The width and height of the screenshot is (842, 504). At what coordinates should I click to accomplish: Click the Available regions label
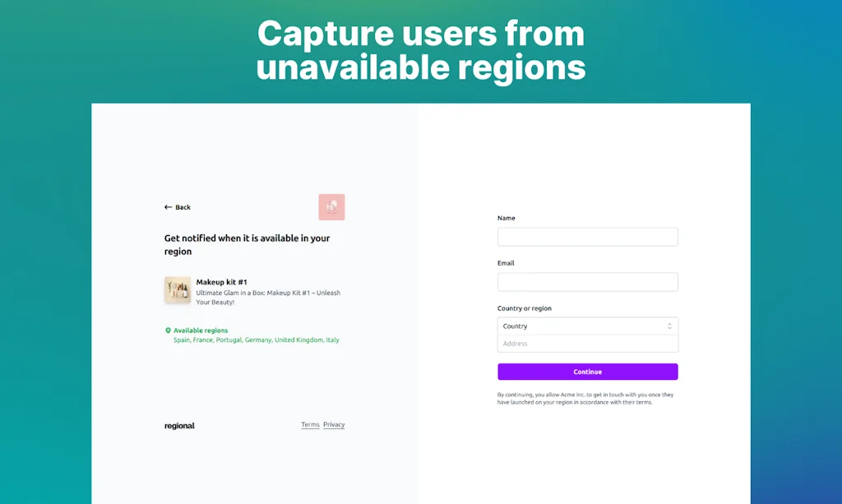coord(200,330)
